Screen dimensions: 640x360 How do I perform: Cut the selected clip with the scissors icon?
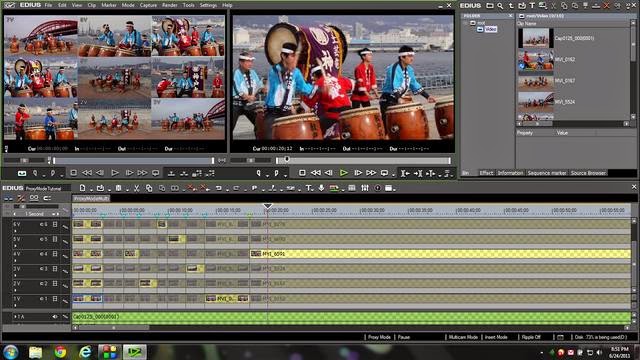[x=137, y=188]
